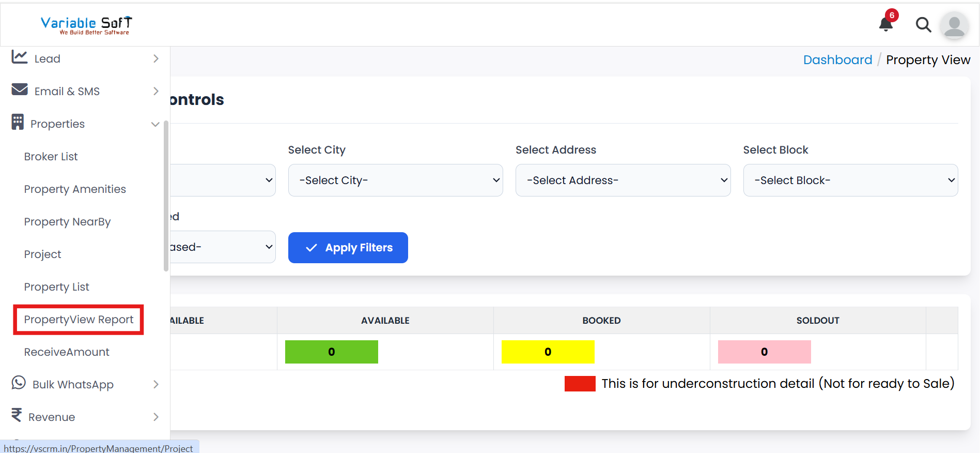This screenshot has width=980, height=453.
Task: Click the Apply Filters button
Action: (348, 248)
